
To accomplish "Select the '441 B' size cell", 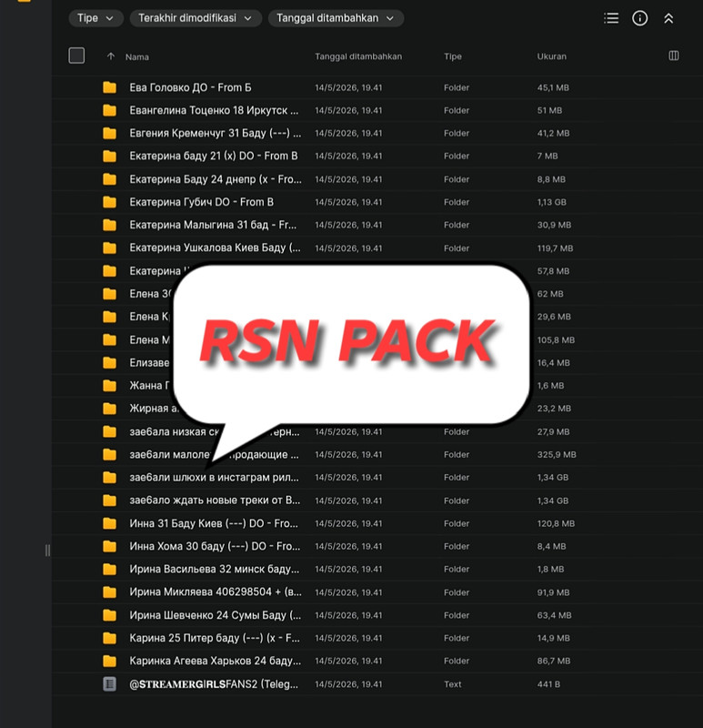I will [548, 684].
